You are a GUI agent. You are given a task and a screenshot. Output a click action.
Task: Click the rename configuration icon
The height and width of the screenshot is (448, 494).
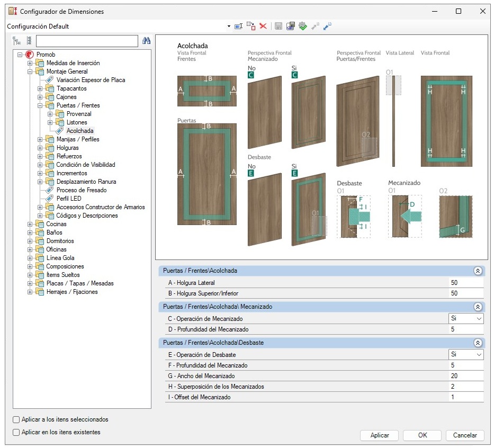(x=239, y=26)
